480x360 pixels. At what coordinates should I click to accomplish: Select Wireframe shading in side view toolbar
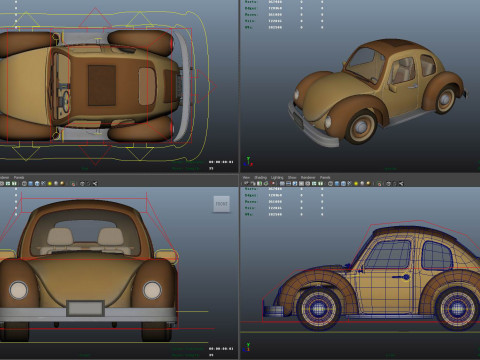[330, 184]
